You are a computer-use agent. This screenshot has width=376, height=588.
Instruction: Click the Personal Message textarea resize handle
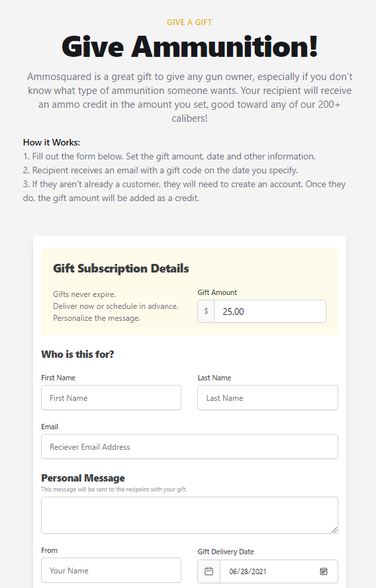click(334, 530)
